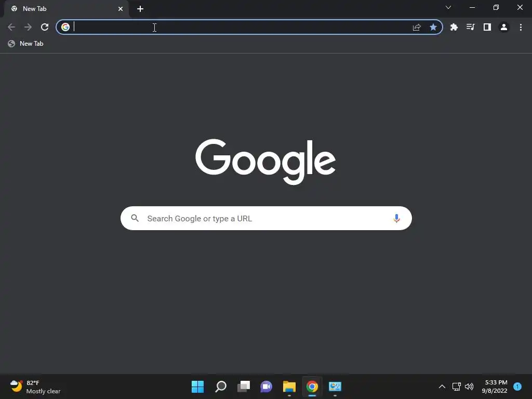Open the clock showing 5:33 PM

pos(495,387)
